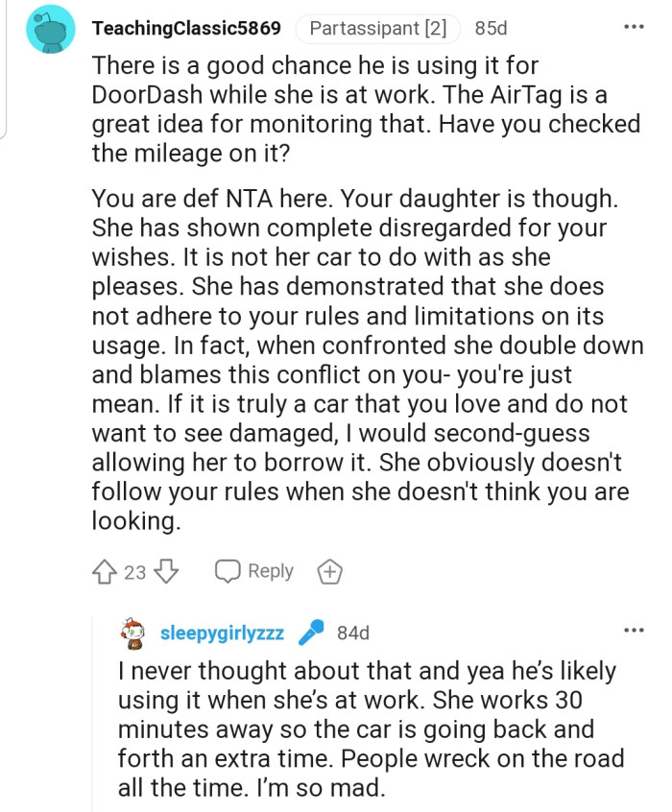Click the Partassipant [2] flair
672x812 pixels.
coord(378,29)
